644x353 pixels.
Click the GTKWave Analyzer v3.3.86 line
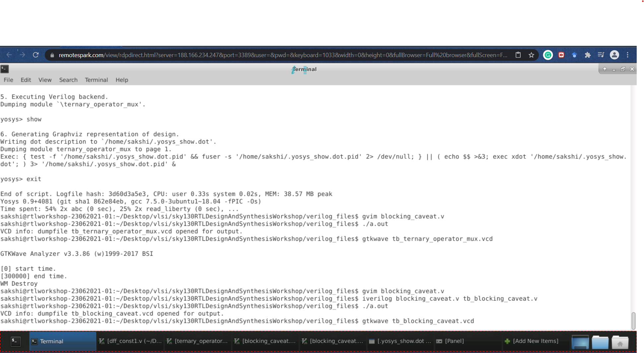tap(77, 254)
